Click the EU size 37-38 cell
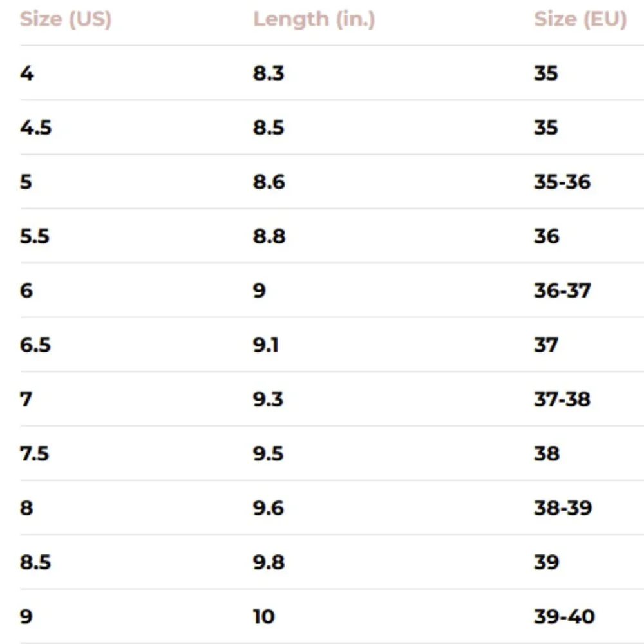This screenshot has height=644, width=644. tap(562, 399)
